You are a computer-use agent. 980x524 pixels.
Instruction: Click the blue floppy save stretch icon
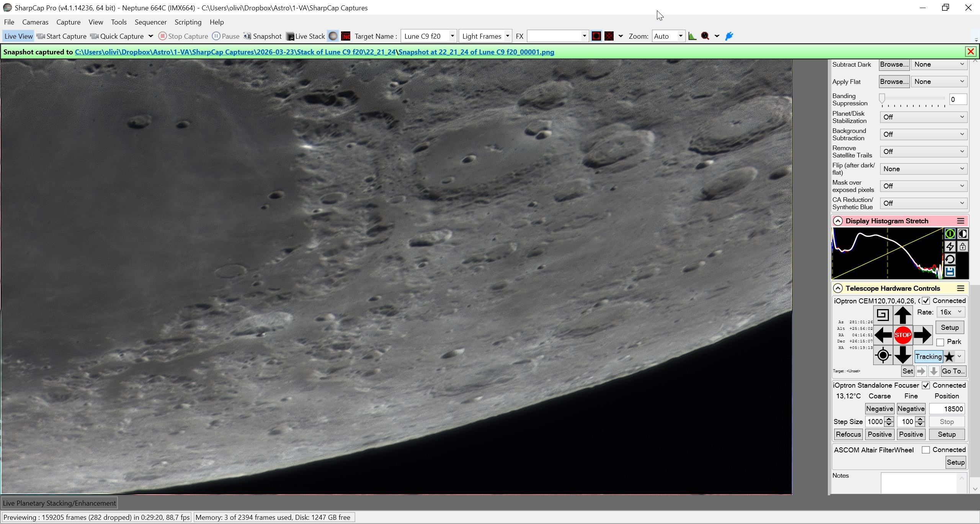tap(950, 272)
